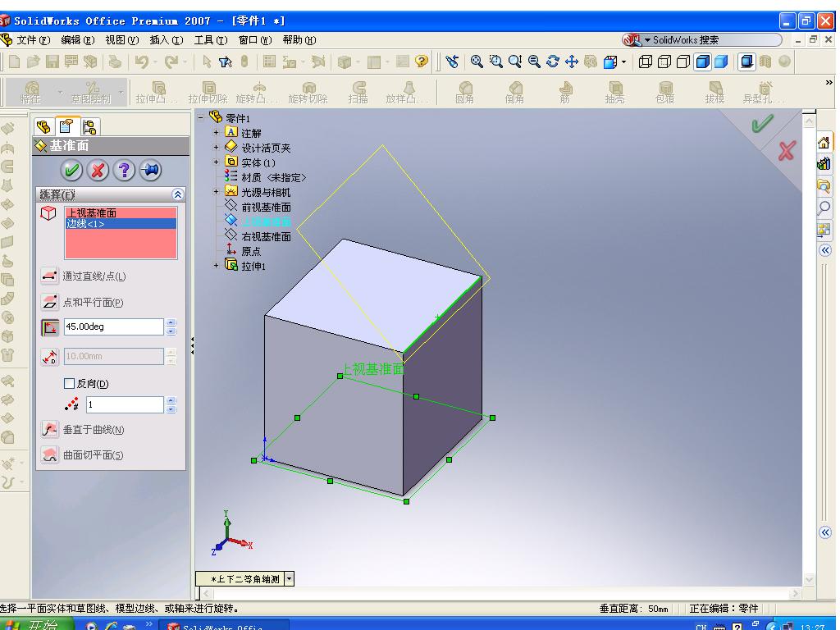Open the 工具 menu
The image size is (840, 630).
(x=211, y=39)
